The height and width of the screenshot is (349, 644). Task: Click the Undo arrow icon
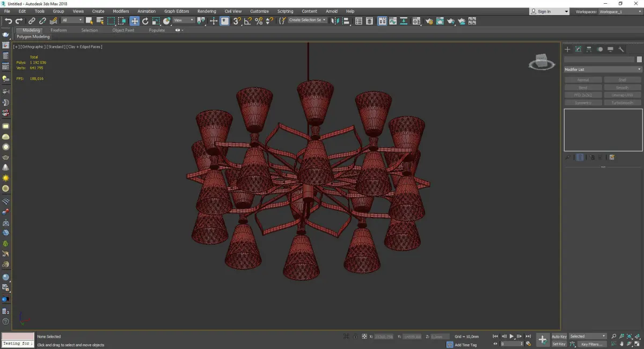click(8, 21)
